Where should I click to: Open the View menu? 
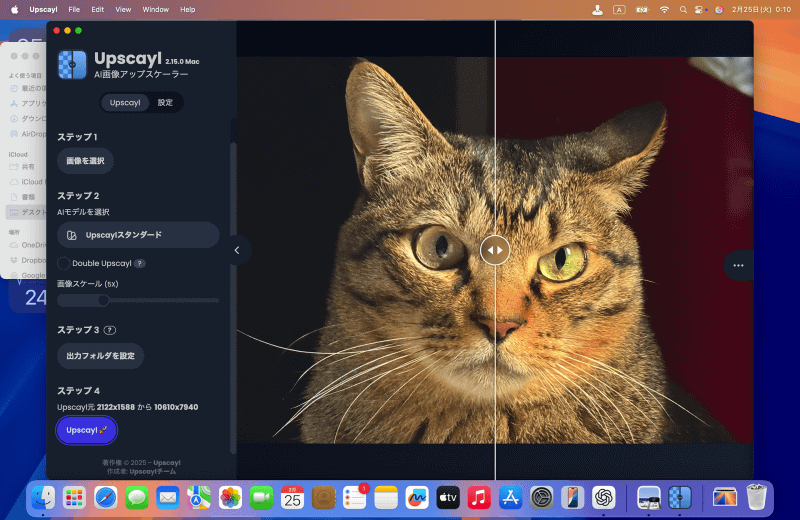coord(123,9)
